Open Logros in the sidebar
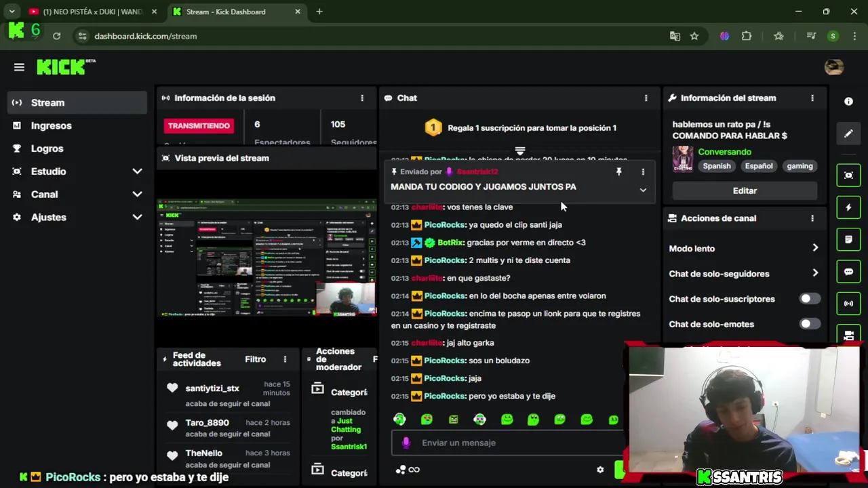The height and width of the screenshot is (488, 868). tap(77, 148)
